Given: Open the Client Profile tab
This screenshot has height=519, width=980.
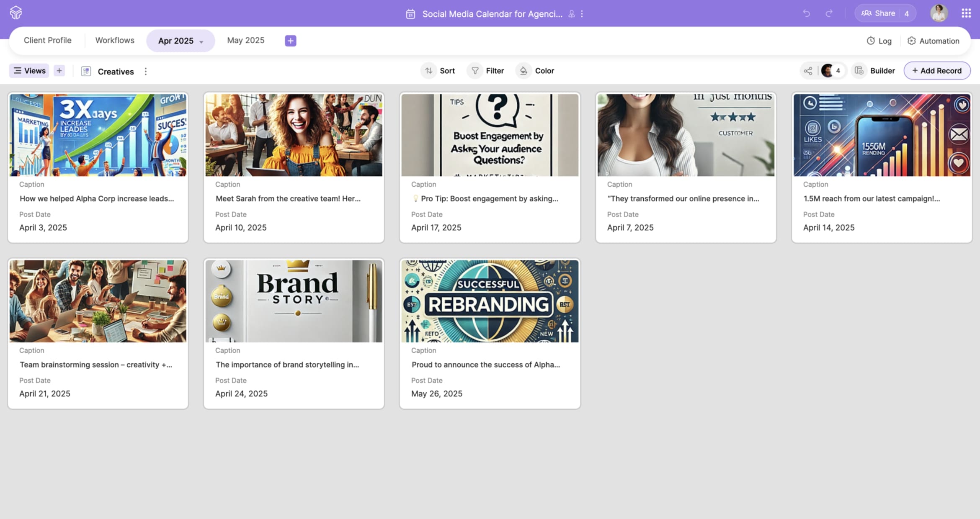Looking at the screenshot, I should point(47,40).
